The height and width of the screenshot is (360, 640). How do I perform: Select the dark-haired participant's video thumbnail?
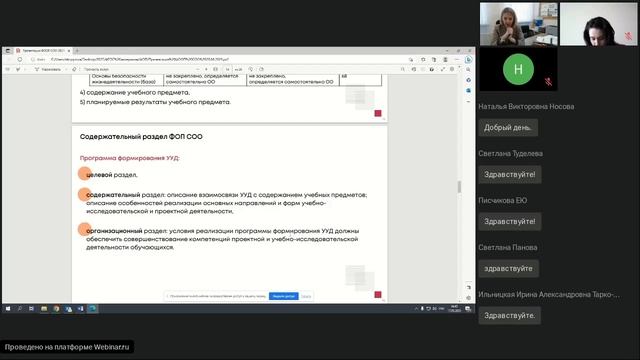click(x=598, y=24)
